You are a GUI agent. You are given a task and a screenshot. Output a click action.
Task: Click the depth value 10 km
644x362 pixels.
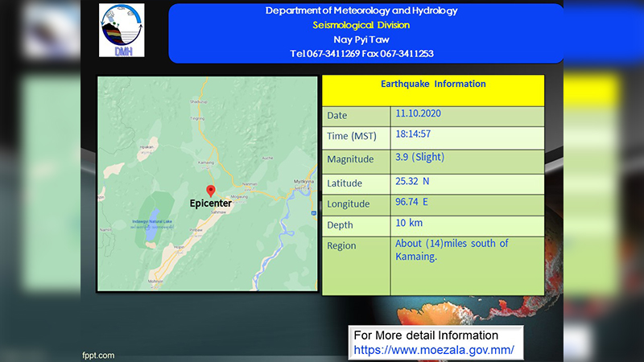(409, 223)
